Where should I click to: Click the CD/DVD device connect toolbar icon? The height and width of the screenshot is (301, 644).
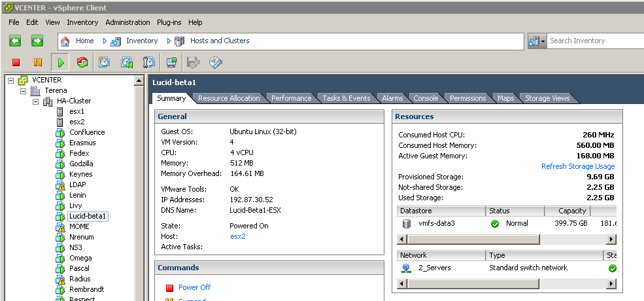[216, 63]
